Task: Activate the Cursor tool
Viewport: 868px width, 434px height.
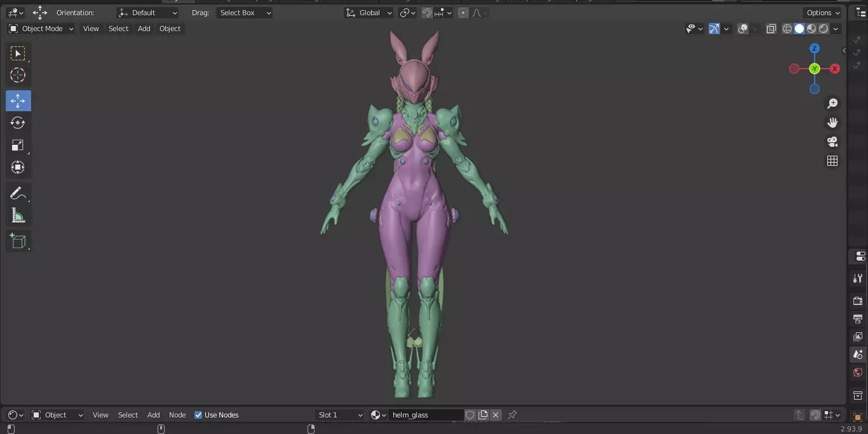Action: point(18,75)
